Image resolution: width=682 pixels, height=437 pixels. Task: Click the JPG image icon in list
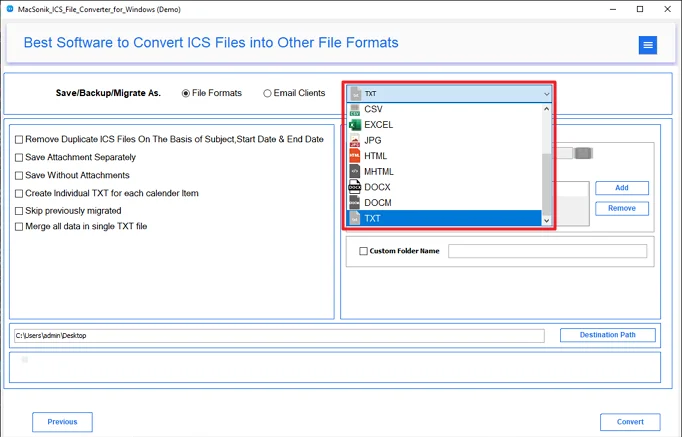pyautogui.click(x=355, y=140)
